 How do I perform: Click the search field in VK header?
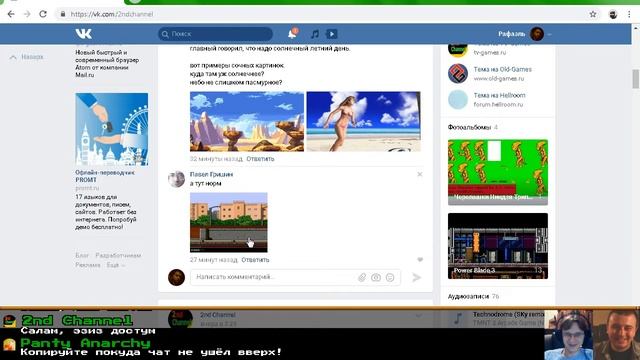click(215, 34)
